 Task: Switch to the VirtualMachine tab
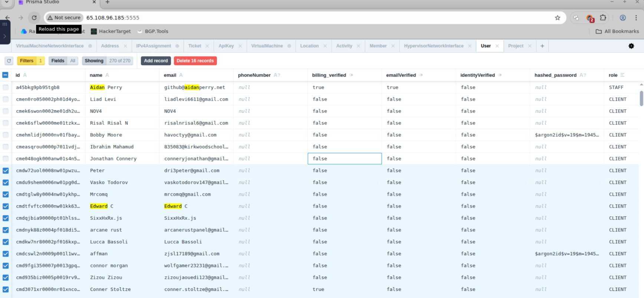(267, 46)
